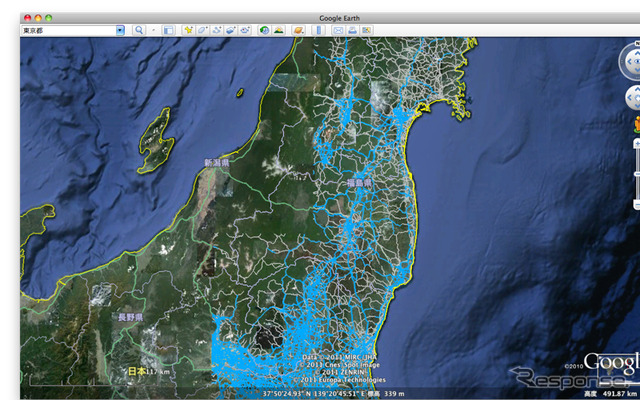Open the search history dropdown arrow

(x=120, y=30)
